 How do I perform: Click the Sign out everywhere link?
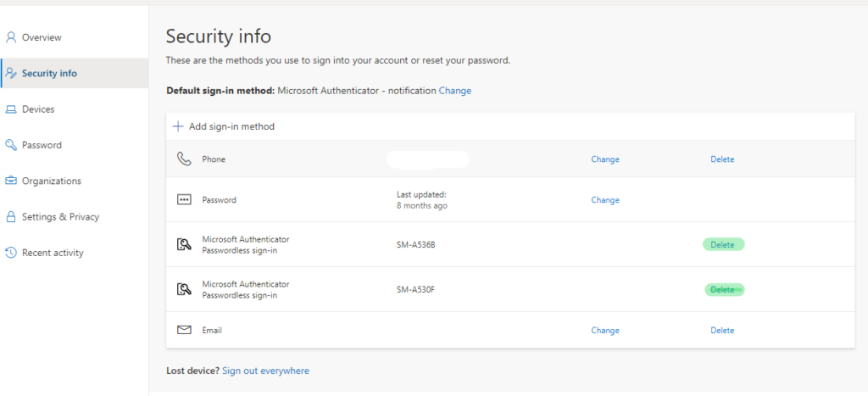[265, 371]
